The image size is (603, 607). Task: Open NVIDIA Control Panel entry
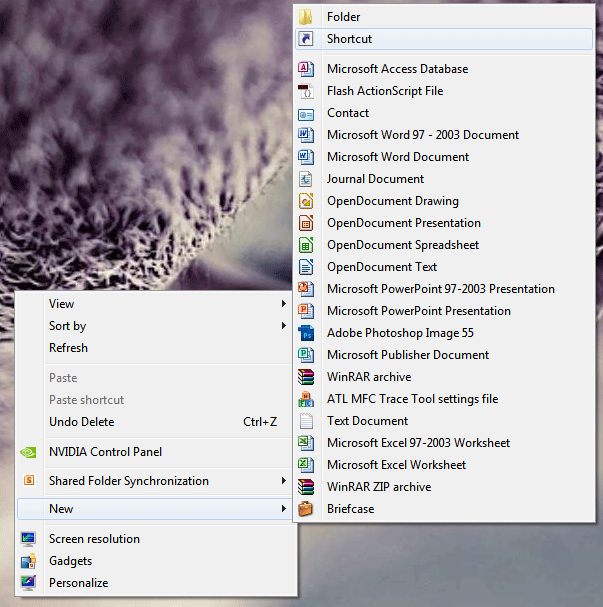pyautogui.click(x=156, y=452)
